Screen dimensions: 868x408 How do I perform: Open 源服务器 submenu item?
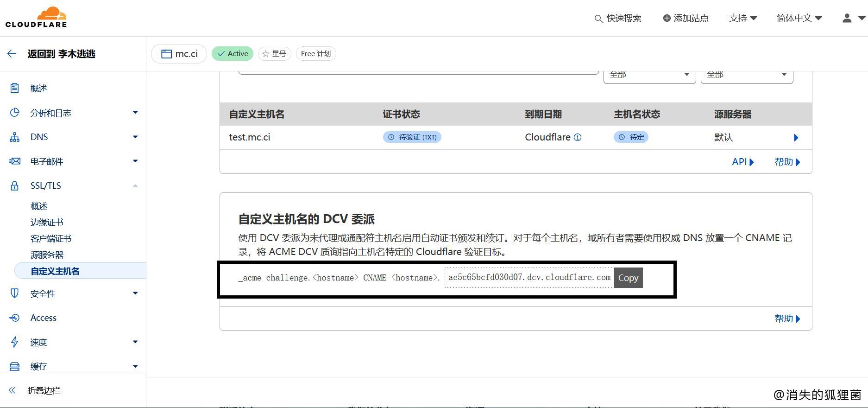click(x=47, y=255)
